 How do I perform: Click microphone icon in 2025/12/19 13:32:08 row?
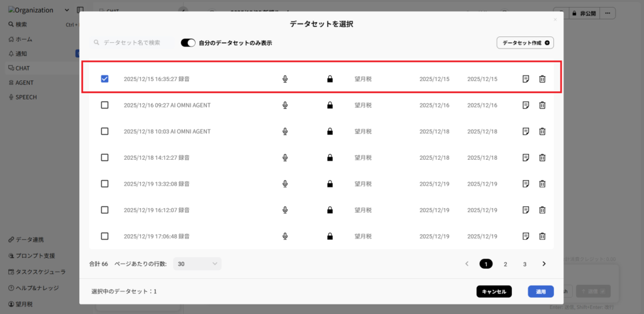[x=285, y=184]
